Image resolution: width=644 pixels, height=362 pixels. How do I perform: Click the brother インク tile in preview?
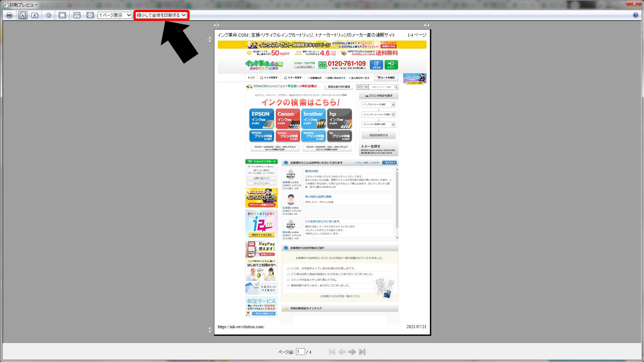click(x=313, y=119)
